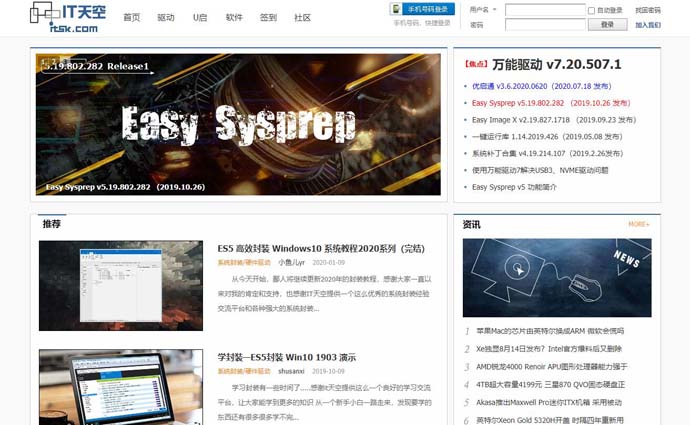
Task: Focus the 密码 input field
Action: [545, 25]
